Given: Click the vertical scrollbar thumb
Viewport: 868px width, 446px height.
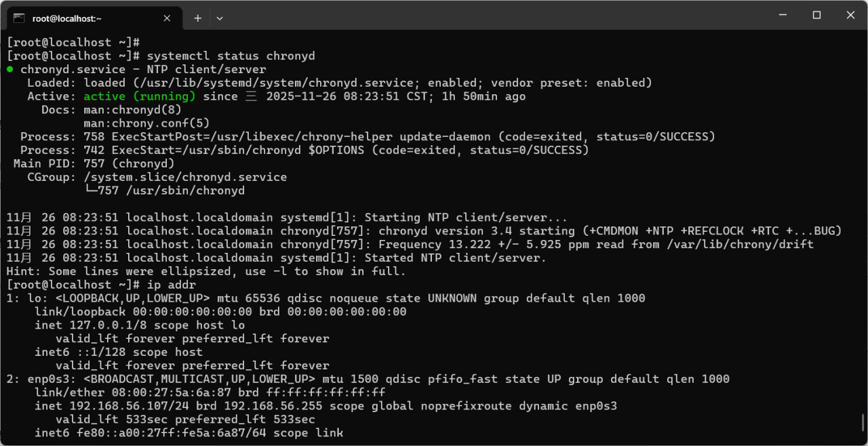Looking at the screenshot, I should click(x=863, y=421).
